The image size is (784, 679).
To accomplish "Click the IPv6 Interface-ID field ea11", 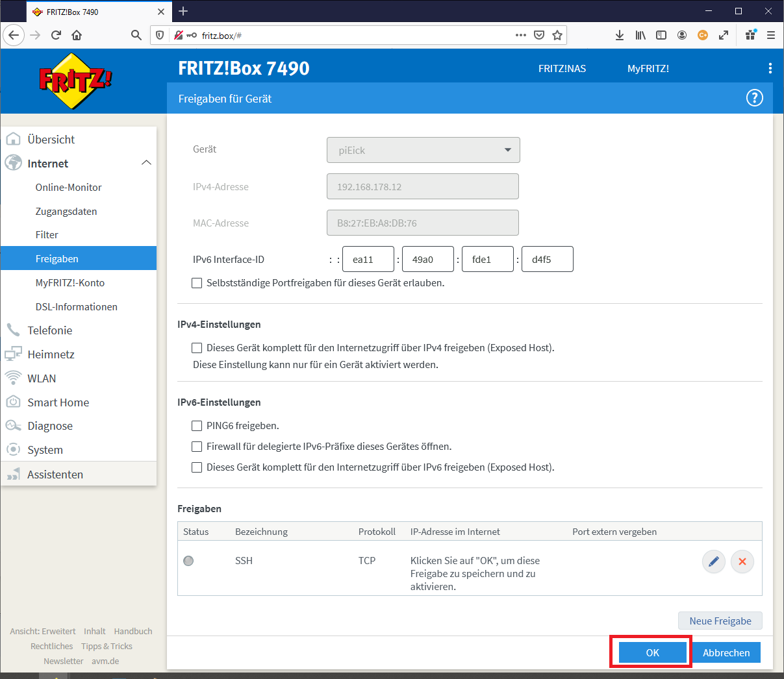I will 368,259.
